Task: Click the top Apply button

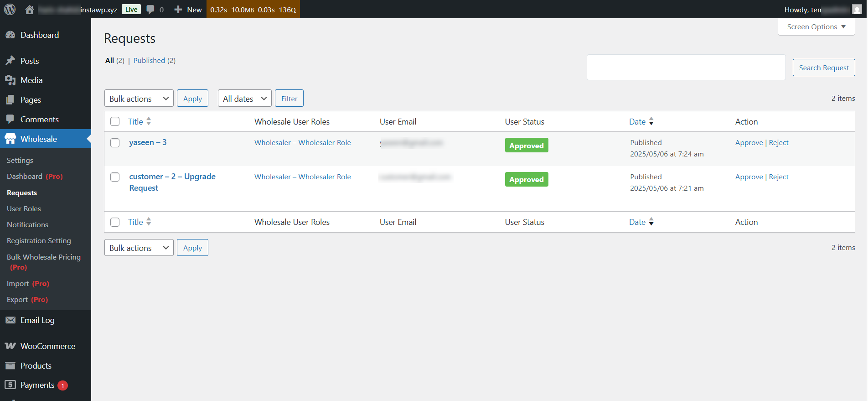Action: tap(192, 99)
